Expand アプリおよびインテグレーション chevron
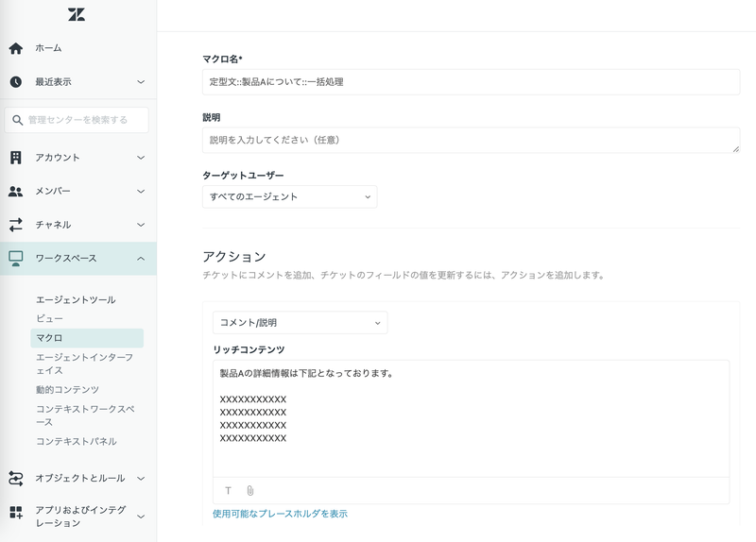 click(x=141, y=517)
